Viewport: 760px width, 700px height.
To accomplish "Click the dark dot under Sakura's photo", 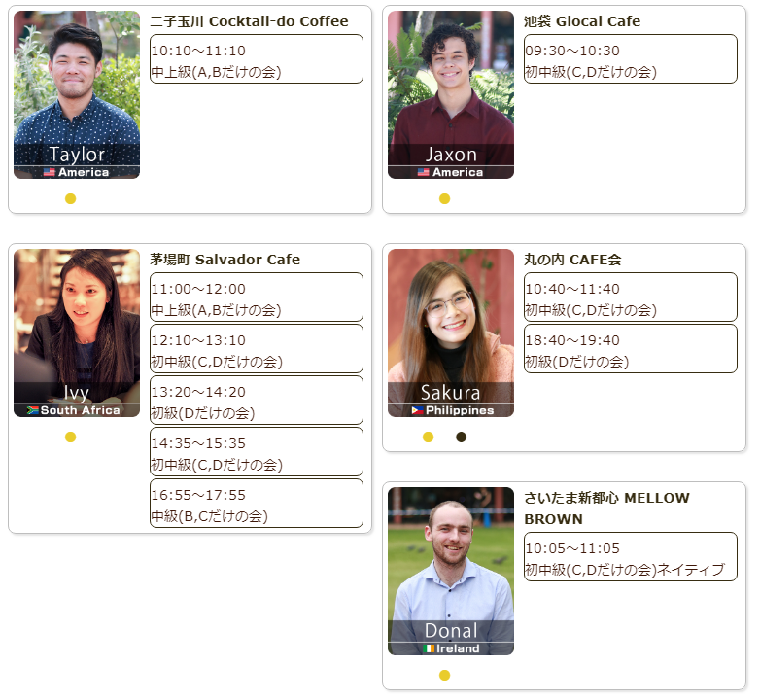I will pos(461,437).
